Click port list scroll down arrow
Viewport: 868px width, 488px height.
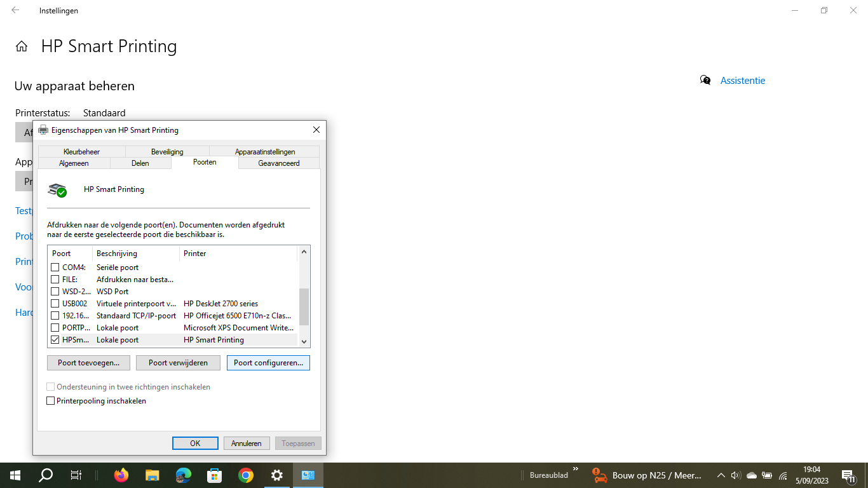[x=304, y=341]
